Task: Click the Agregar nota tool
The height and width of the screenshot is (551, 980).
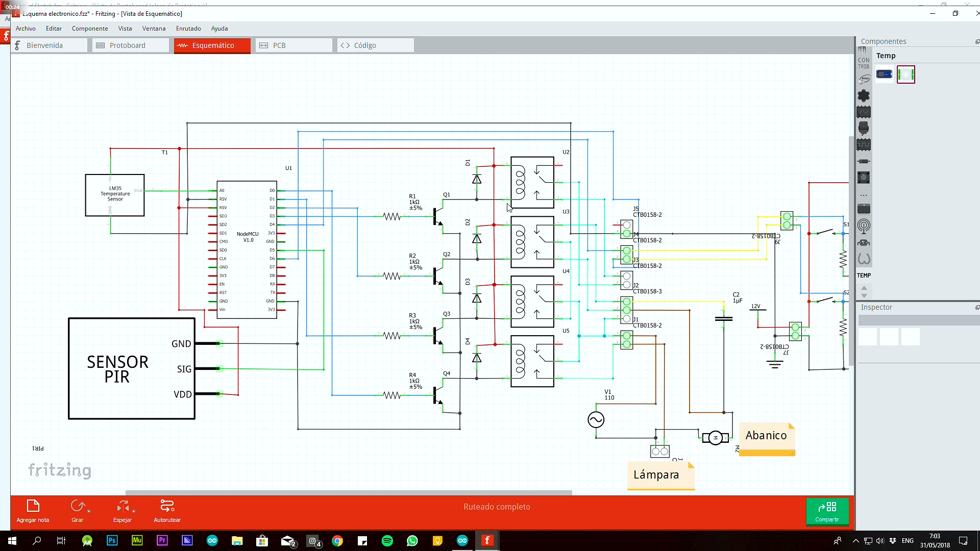Action: pos(33,511)
